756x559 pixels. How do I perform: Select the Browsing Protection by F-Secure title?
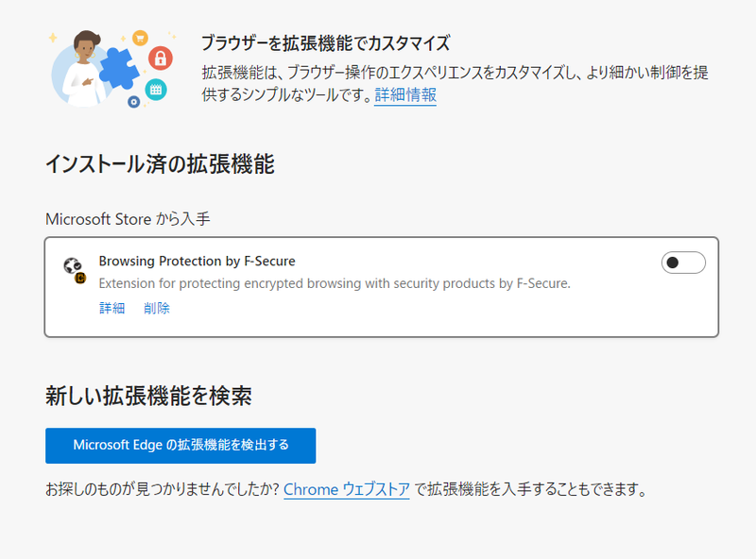pos(197,262)
